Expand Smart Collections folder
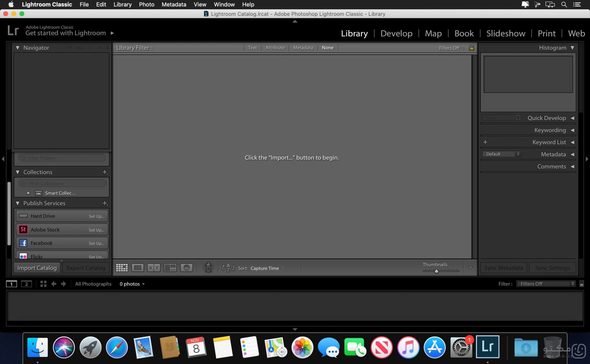Screen dimensions: 590x364 tap(29, 193)
